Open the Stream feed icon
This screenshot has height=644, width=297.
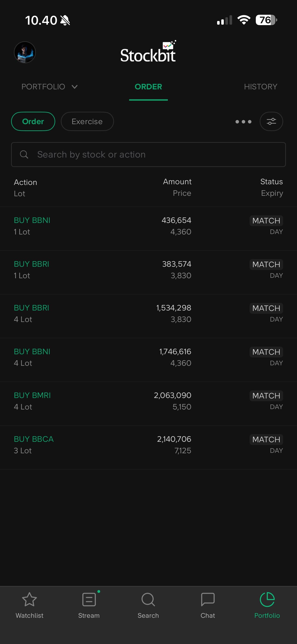click(x=89, y=600)
